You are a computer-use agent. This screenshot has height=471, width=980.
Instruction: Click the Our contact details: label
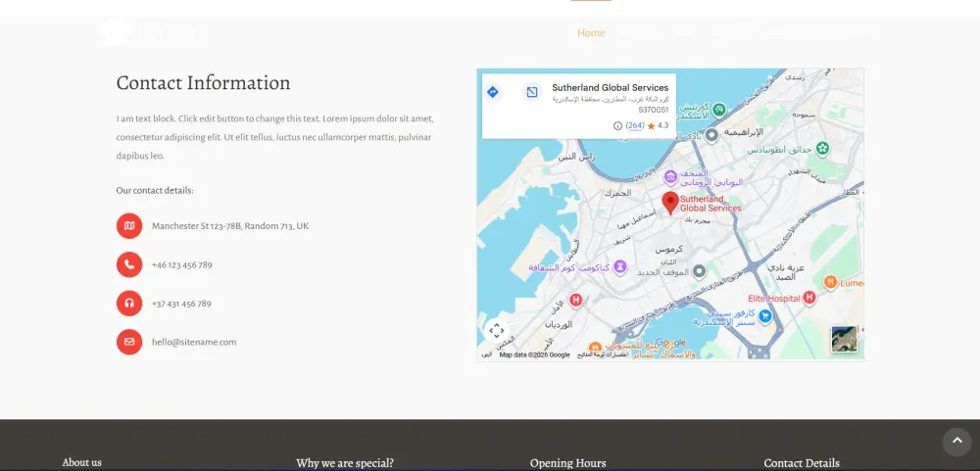(155, 191)
